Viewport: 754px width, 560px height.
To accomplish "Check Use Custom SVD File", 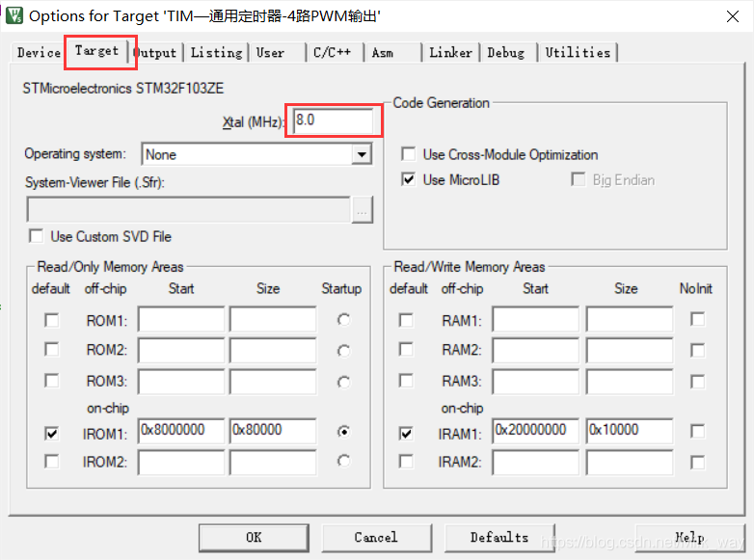I will tap(37, 236).
